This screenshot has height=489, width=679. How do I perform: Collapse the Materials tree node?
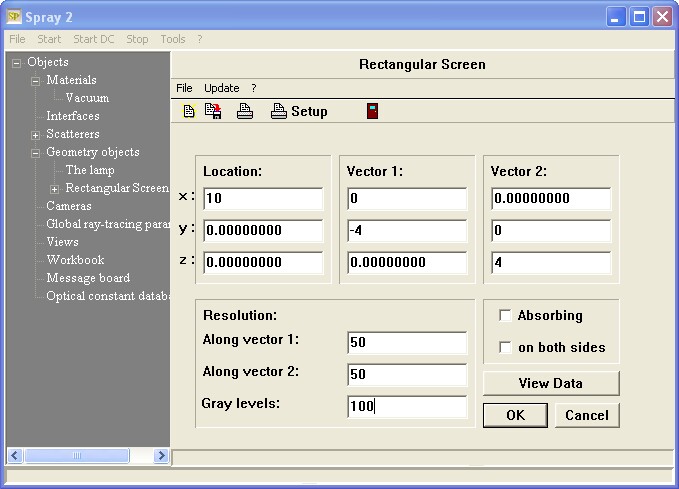coord(36,81)
